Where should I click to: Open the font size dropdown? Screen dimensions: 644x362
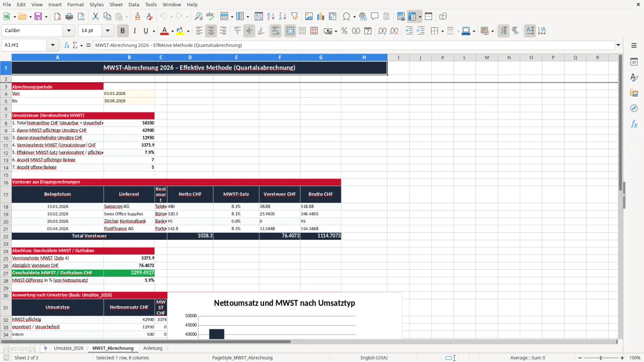pos(107,31)
